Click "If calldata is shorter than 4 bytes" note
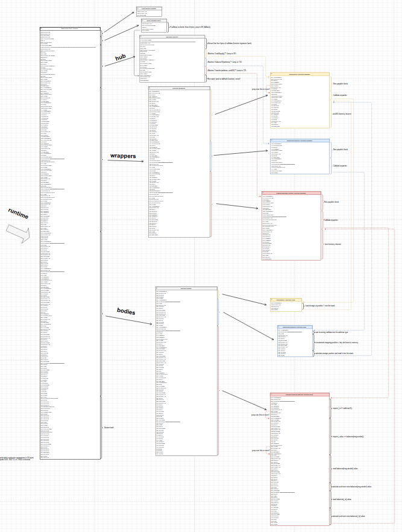The height and width of the screenshot is (532, 402). pos(190,27)
